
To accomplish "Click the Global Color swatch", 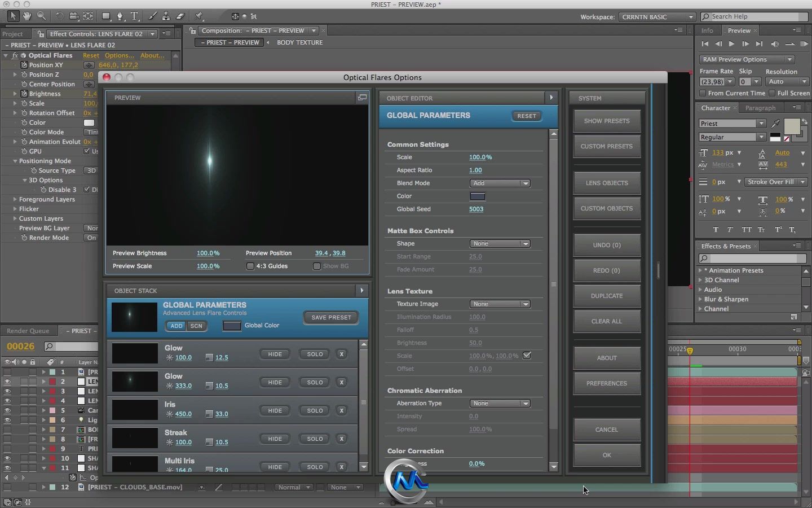I will (x=232, y=326).
